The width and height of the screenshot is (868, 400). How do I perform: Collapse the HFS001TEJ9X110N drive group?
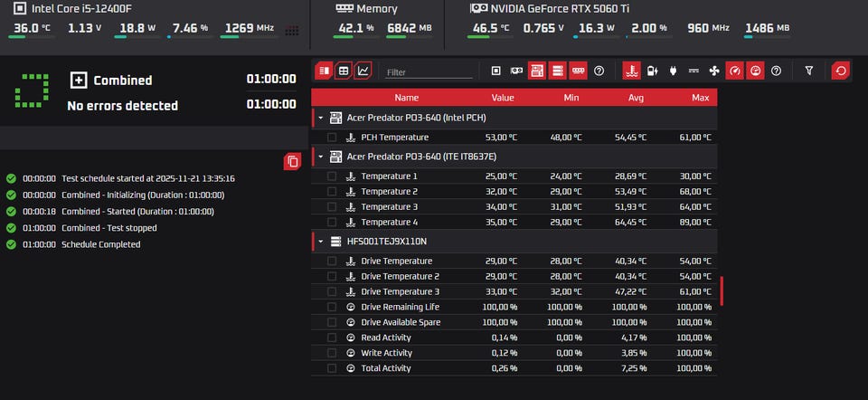[x=320, y=242]
